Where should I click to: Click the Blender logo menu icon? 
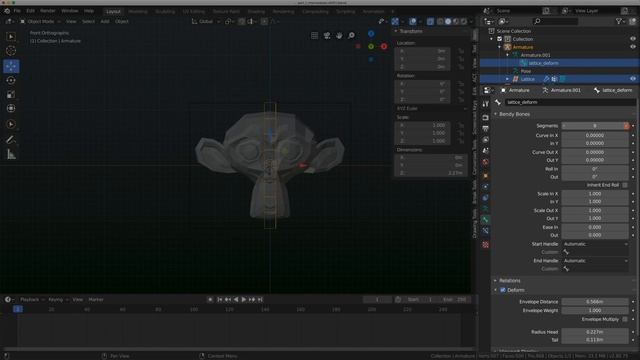[7, 11]
